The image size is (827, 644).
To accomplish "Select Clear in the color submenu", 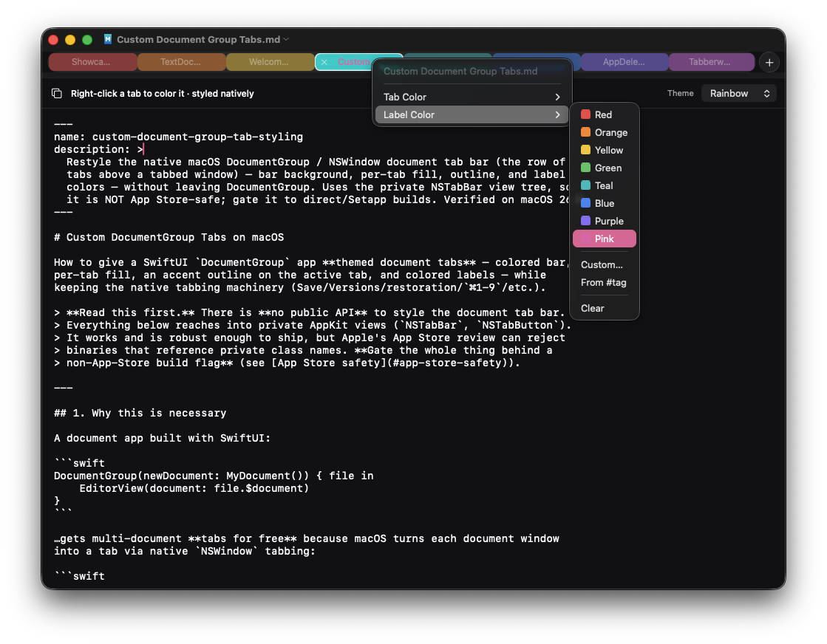I will pos(605,308).
